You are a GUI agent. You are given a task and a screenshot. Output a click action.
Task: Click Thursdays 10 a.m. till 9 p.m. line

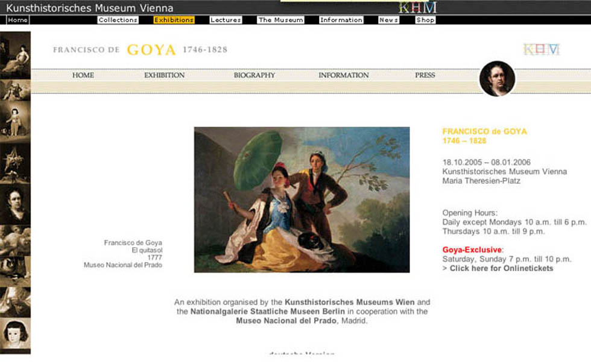[493, 231]
